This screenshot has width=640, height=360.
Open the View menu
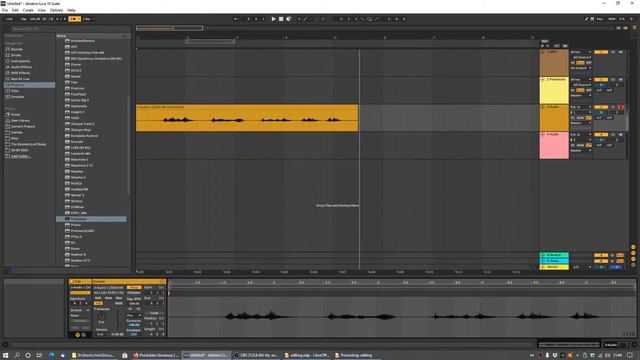click(42, 10)
